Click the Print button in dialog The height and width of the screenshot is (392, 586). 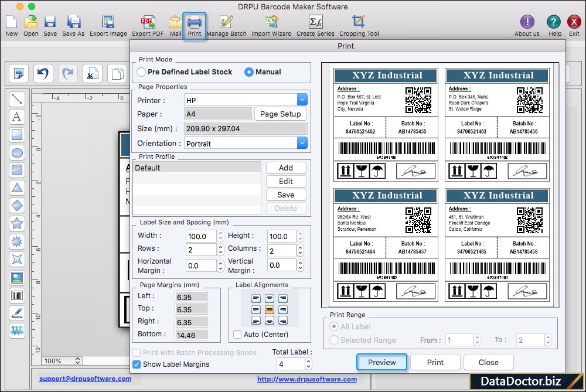(435, 362)
